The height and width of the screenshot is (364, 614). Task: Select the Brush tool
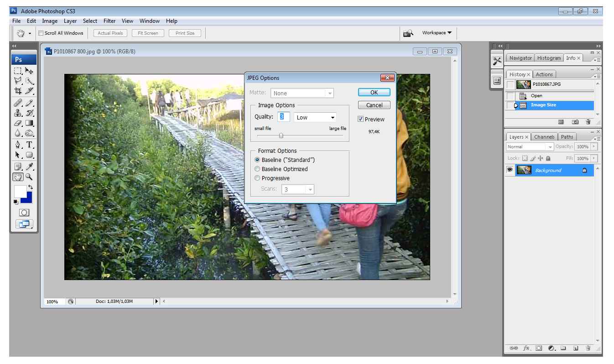click(x=29, y=104)
